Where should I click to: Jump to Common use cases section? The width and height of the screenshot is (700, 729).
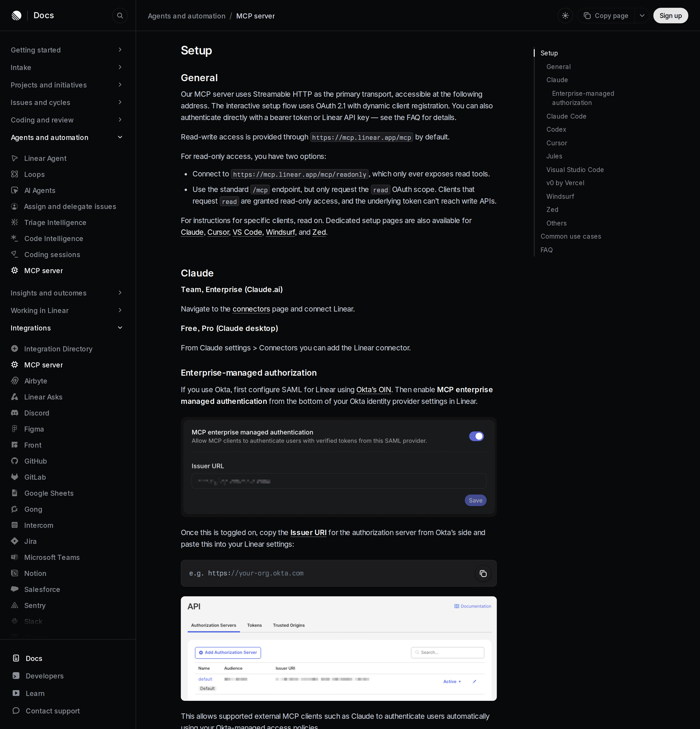point(570,236)
